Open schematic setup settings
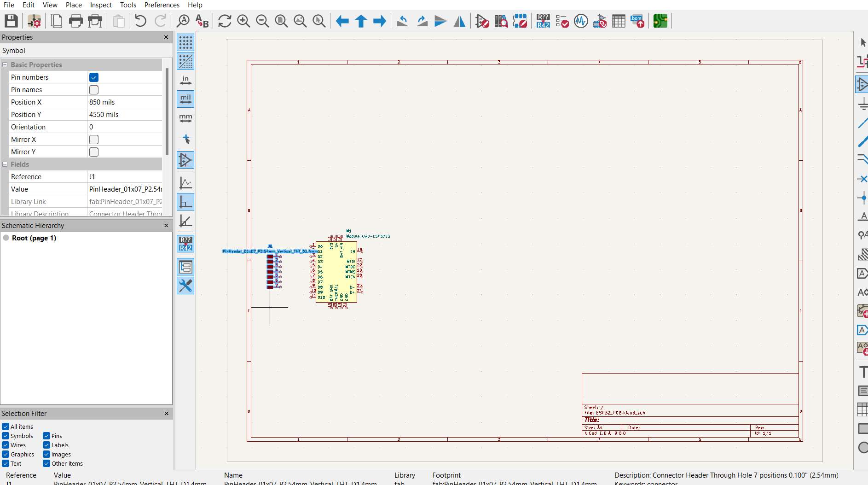Screen dimensions: 868x485 [x=35, y=21]
